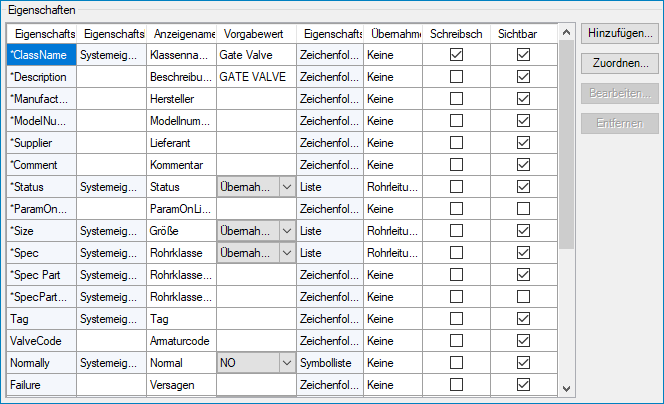Click the Gate Valve default value cell
664x404 pixels.
point(255,55)
